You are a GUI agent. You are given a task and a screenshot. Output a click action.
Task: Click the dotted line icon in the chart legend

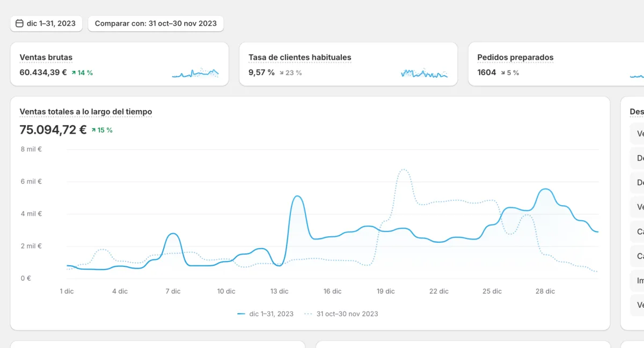point(308,314)
